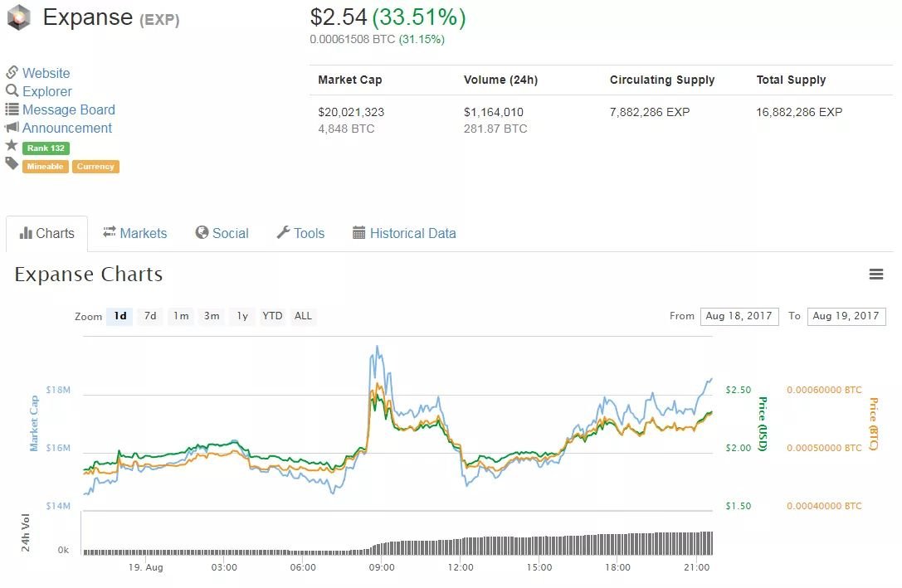The height and width of the screenshot is (588, 902).
Task: Click the Announcement megaphone icon
Action: tap(12, 127)
